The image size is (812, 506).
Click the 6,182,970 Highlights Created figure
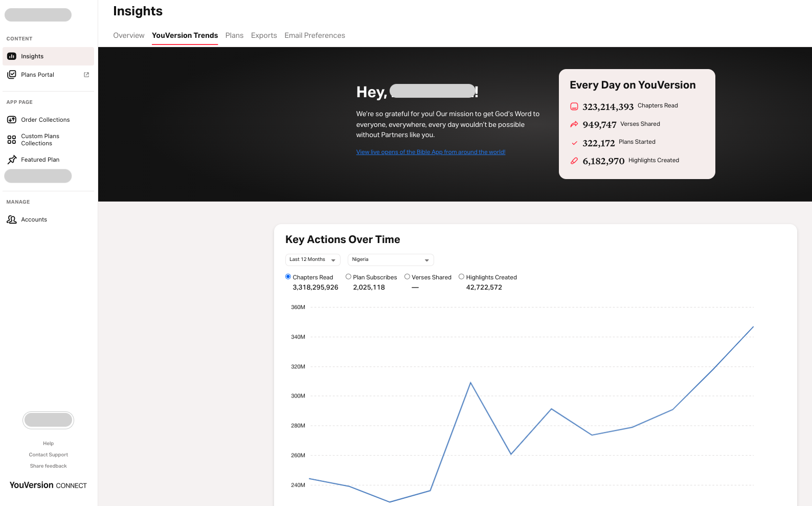click(x=603, y=161)
